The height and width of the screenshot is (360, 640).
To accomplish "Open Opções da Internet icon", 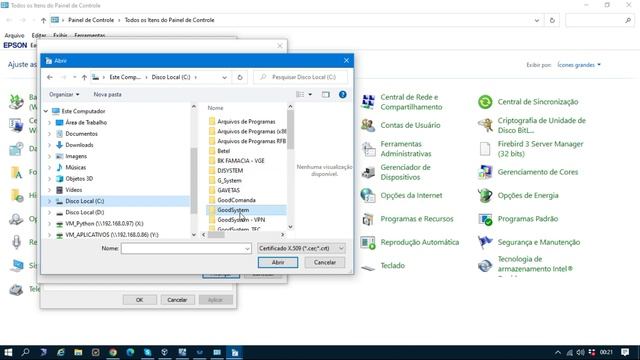I will coord(368,196).
